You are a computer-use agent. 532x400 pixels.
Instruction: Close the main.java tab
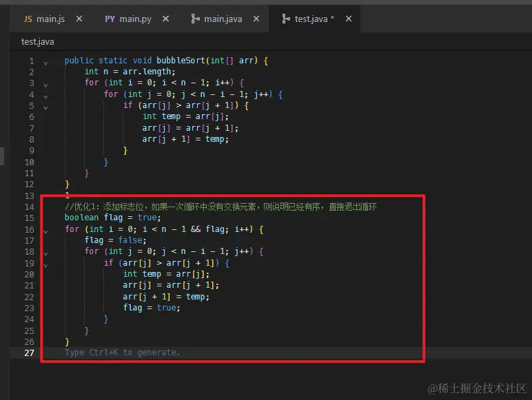(256, 19)
